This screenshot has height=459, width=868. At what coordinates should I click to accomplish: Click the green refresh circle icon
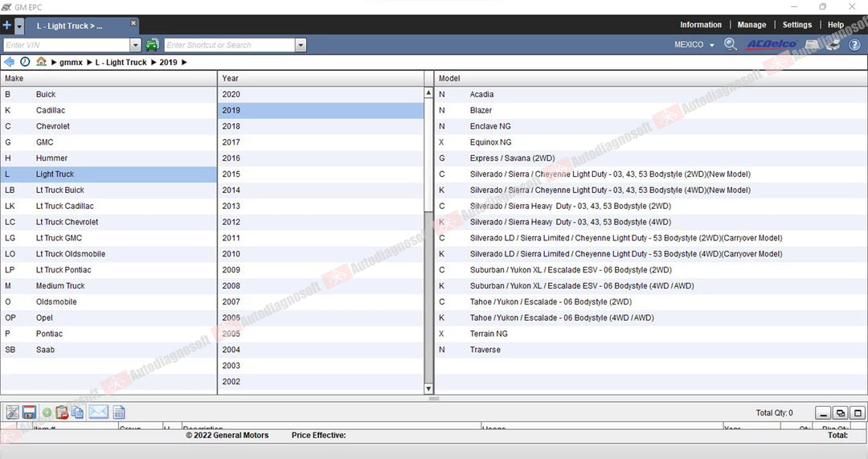(47, 412)
